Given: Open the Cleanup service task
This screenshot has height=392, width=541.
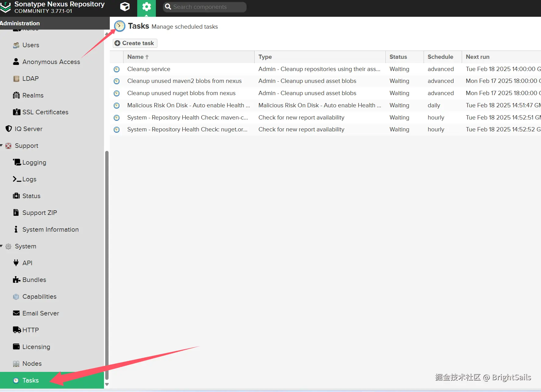Looking at the screenshot, I should tap(149, 69).
